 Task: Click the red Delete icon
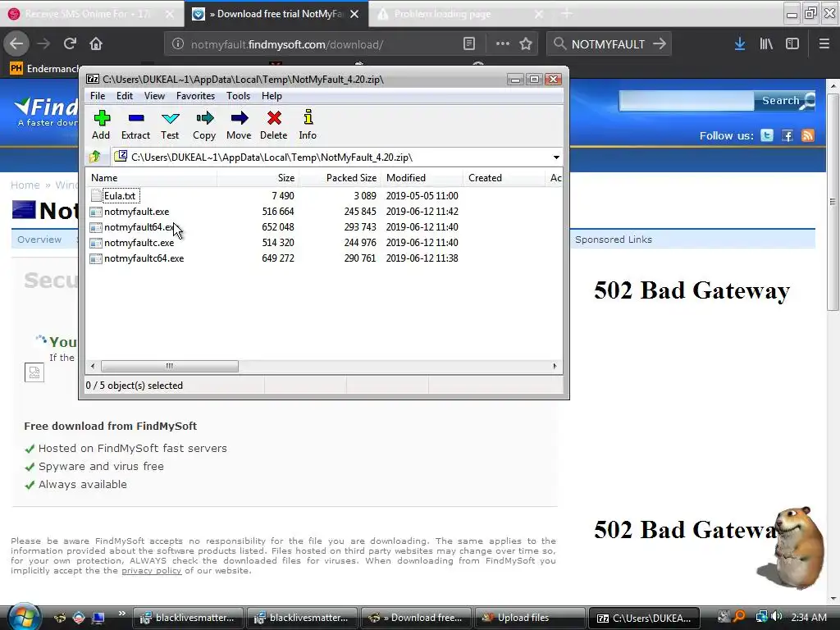(274, 126)
